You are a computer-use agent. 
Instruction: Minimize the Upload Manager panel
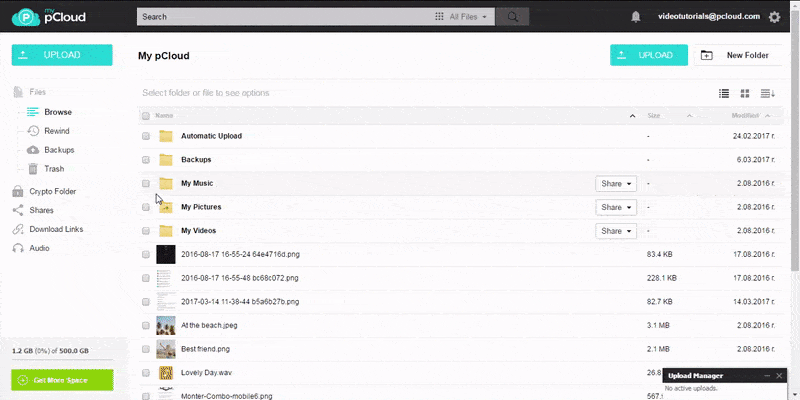click(x=767, y=376)
